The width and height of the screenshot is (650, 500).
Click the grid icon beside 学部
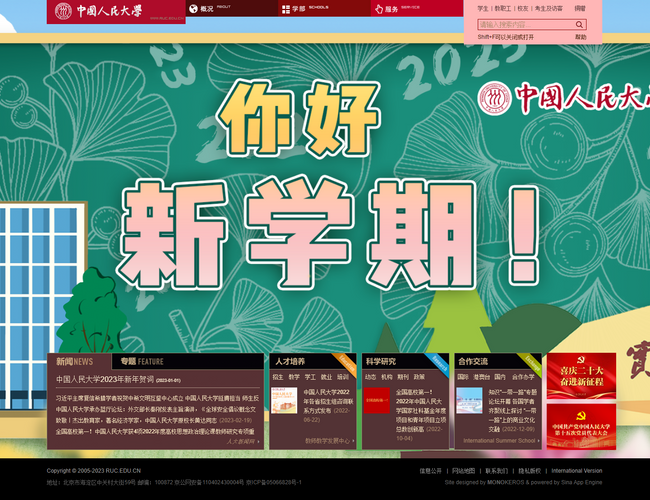tap(286, 9)
